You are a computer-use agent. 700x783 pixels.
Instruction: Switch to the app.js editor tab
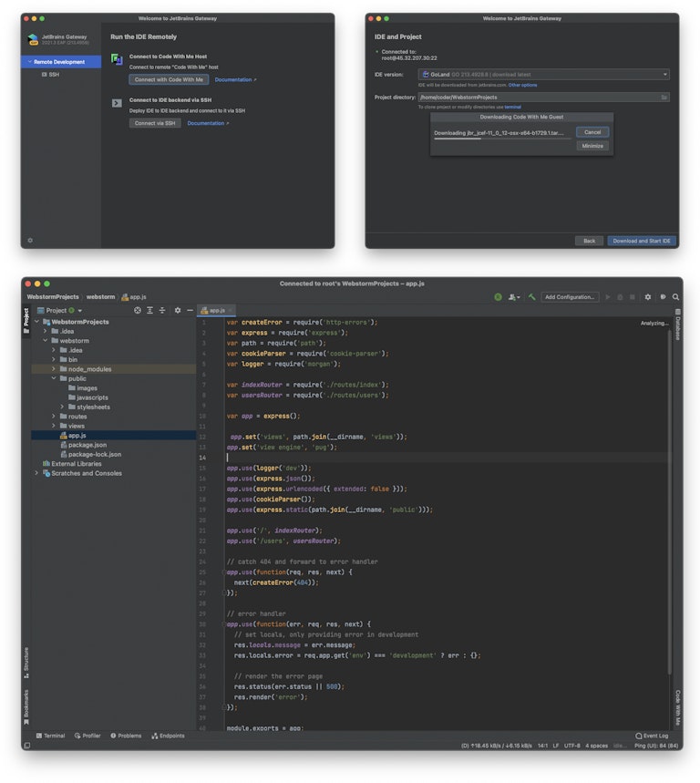point(217,310)
